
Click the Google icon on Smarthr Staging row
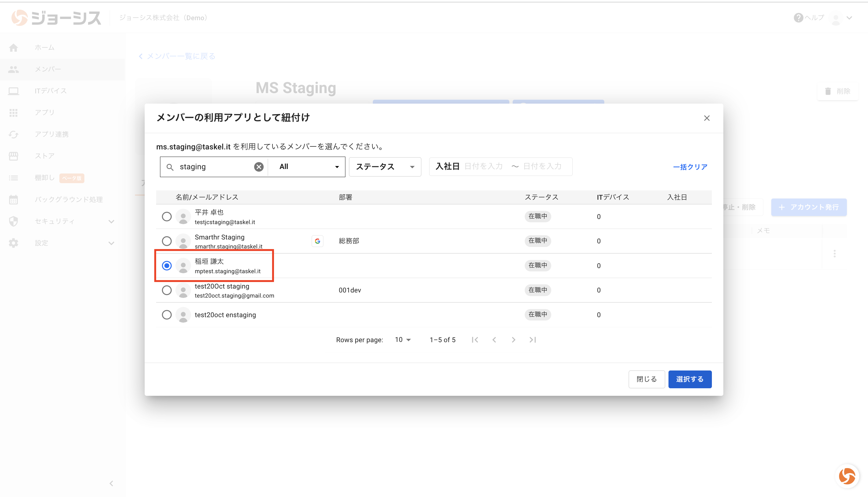point(317,241)
